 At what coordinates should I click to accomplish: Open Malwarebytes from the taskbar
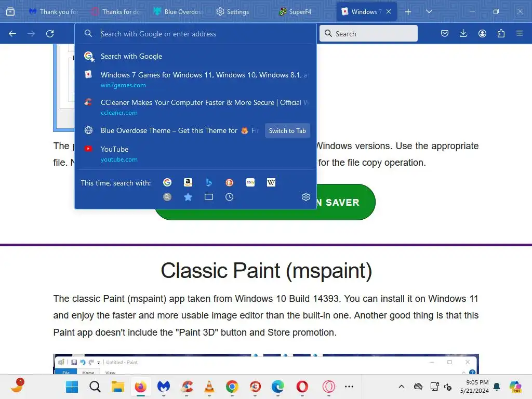point(164,387)
